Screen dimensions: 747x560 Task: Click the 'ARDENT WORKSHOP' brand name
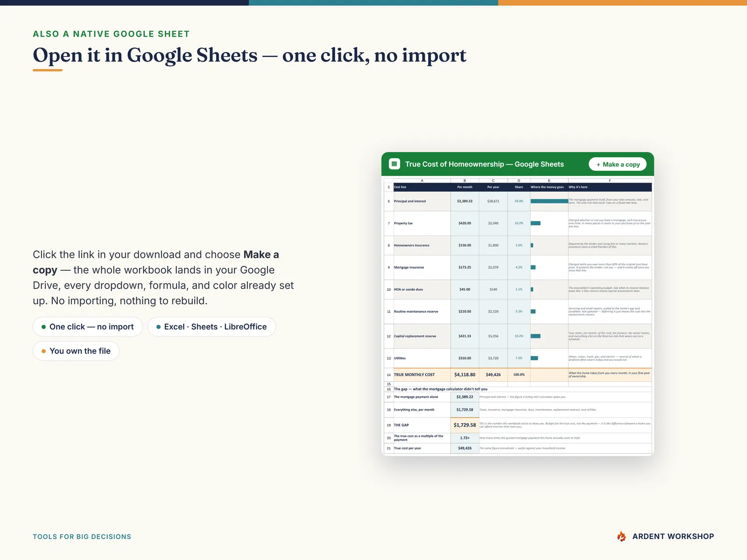pos(673,537)
